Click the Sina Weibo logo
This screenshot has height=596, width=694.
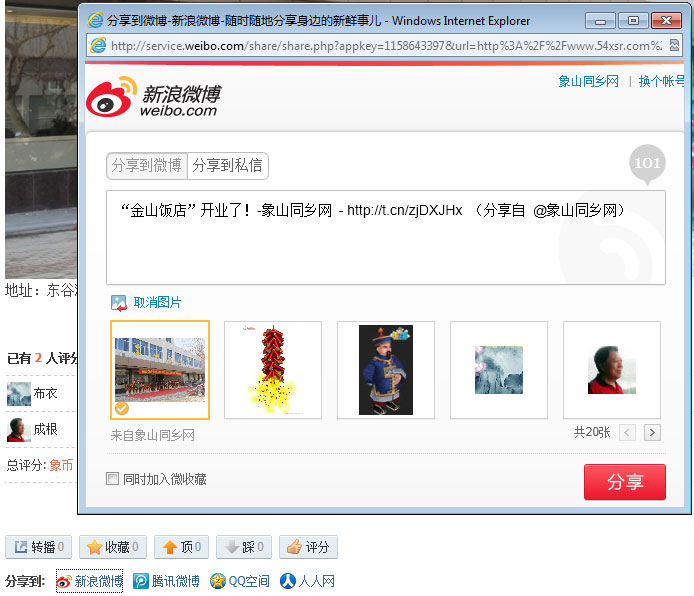point(152,99)
